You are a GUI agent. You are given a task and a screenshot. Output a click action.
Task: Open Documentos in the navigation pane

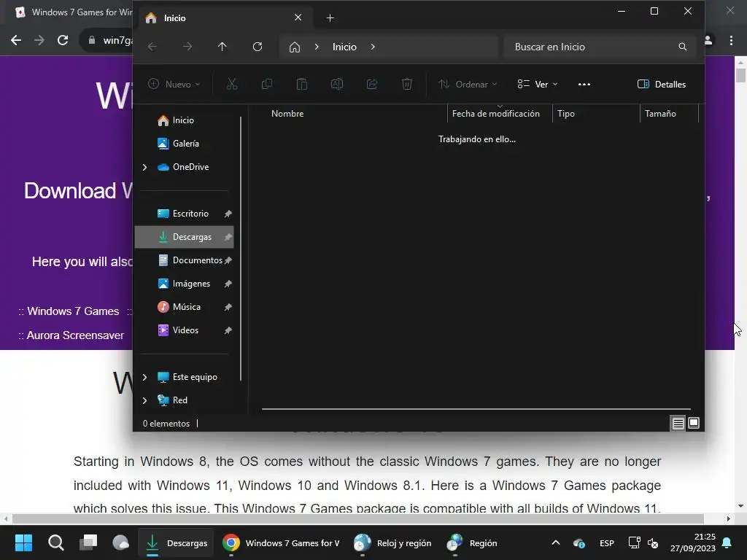click(184, 260)
